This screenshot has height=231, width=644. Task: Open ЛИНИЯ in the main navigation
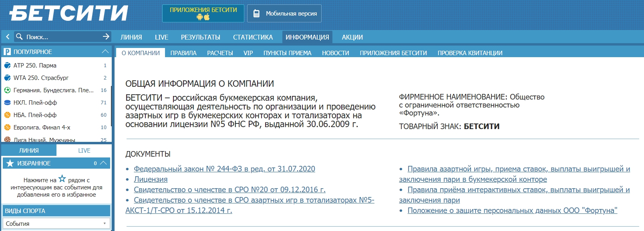click(x=131, y=37)
